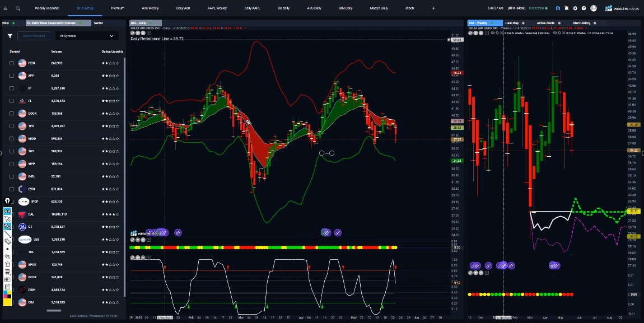Click the clipboard icon in drawing palette

7,287
